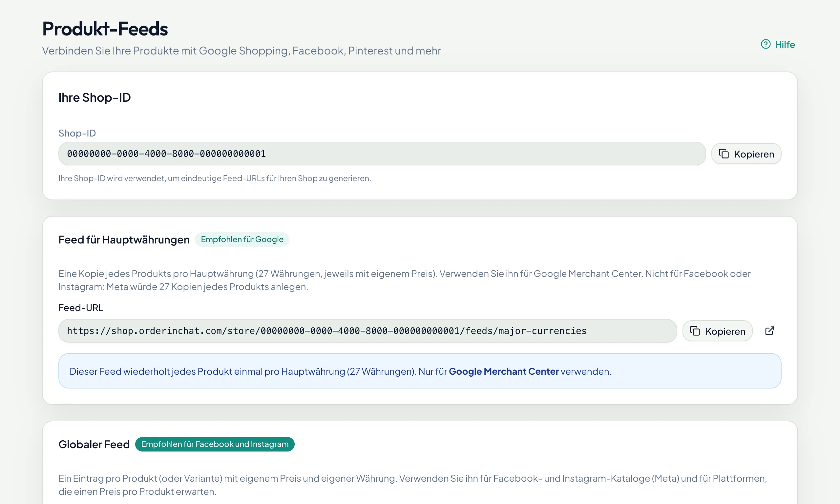Click Empfohlen für Facebook und Instagram badge
840x504 pixels.
(x=215, y=444)
